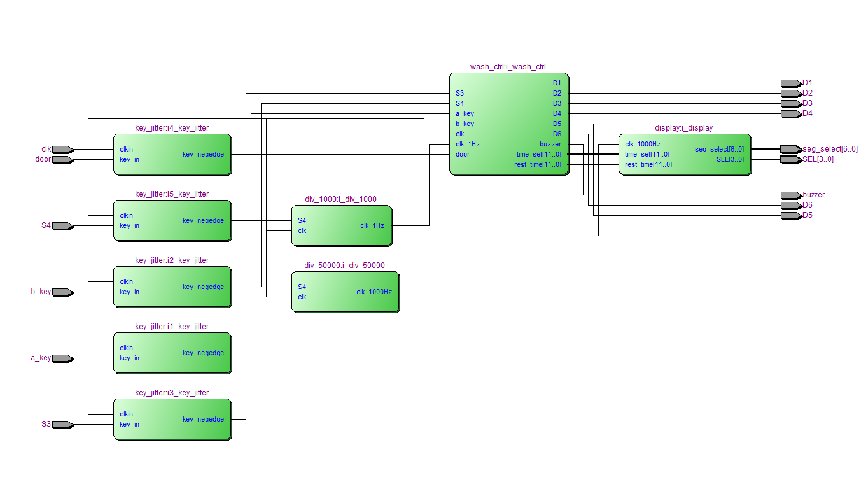Click the D1 port on wash_ctrl block
Image resolution: width=868 pixels, height=482 pixels.
pos(557,83)
